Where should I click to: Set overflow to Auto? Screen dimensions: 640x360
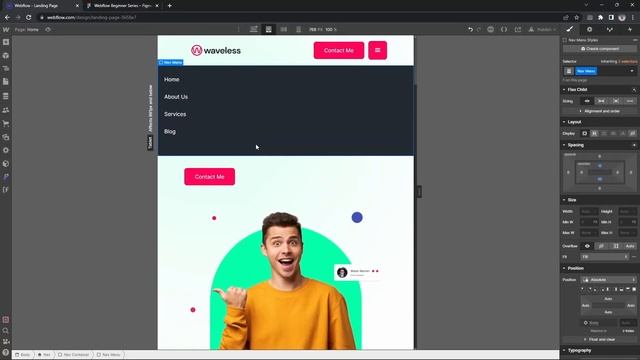pos(630,246)
